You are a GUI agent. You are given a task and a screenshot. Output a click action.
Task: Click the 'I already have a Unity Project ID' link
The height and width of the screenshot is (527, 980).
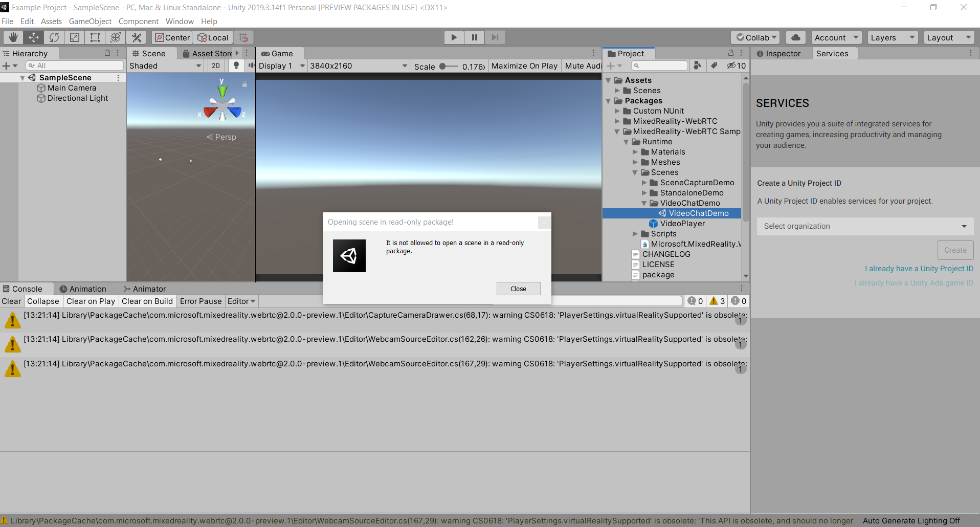tap(919, 268)
